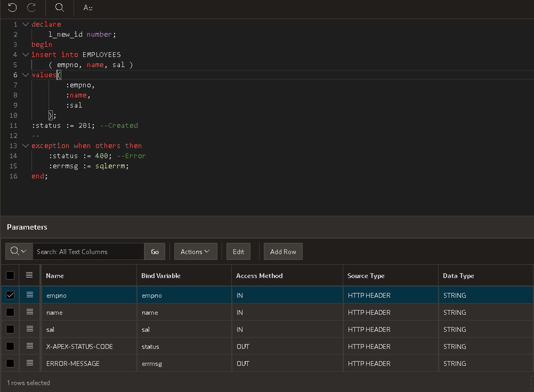Uncheck the empno row checkbox
The width and height of the screenshot is (534, 392).
tap(10, 295)
